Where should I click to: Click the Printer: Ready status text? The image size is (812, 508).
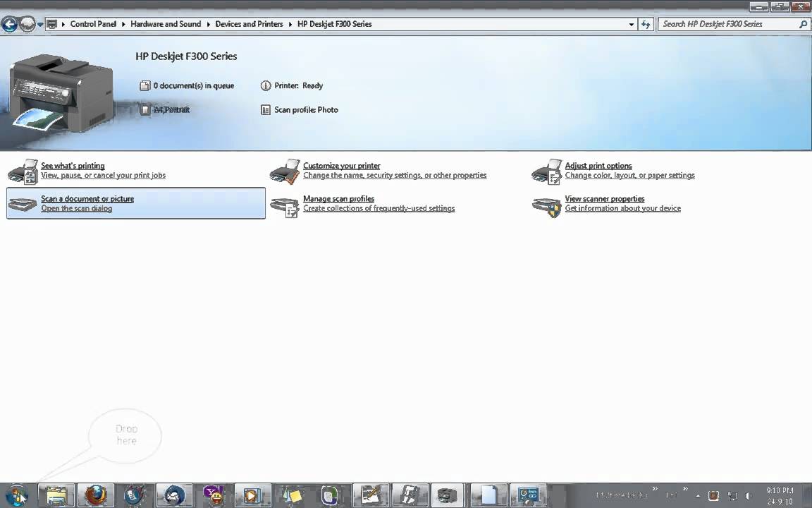click(299, 85)
